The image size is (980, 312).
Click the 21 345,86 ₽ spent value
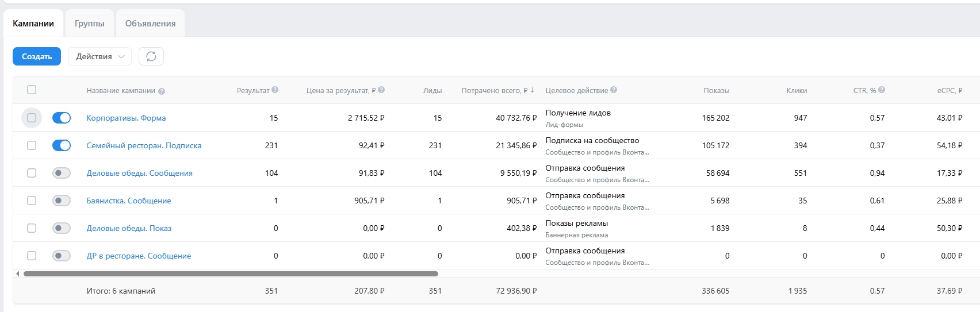pyautogui.click(x=516, y=145)
